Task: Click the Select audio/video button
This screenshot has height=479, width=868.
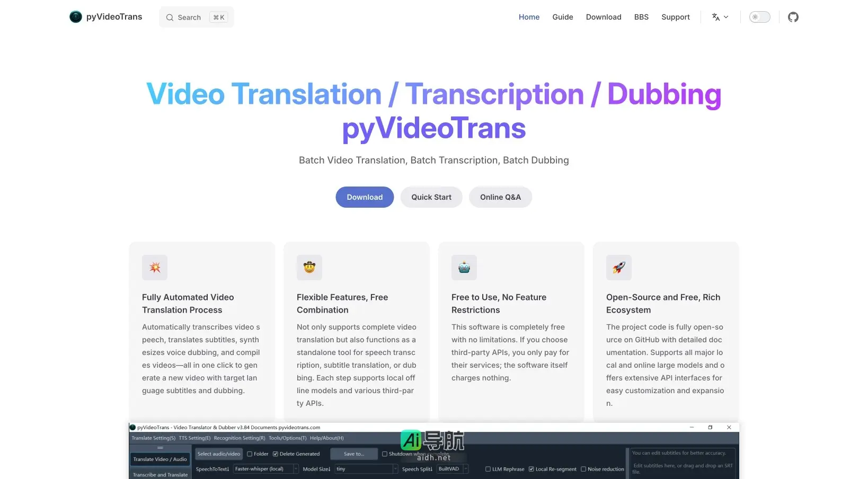Action: 219,454
